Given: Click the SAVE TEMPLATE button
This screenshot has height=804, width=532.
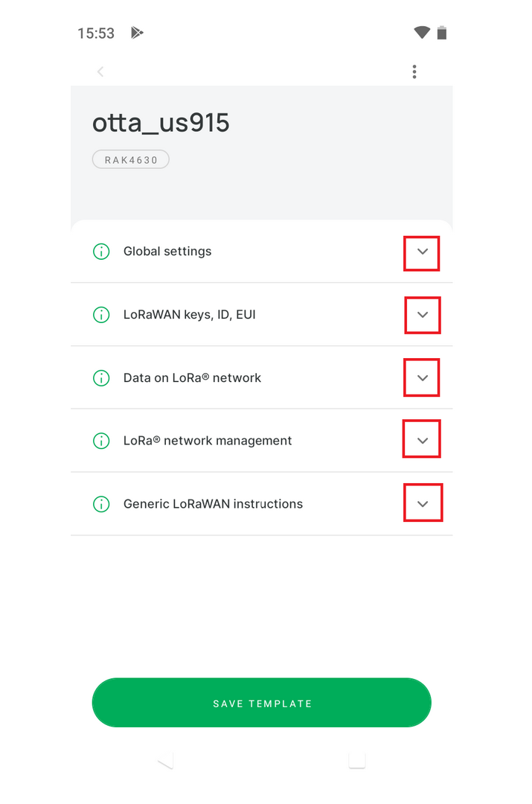Looking at the screenshot, I should (x=261, y=703).
